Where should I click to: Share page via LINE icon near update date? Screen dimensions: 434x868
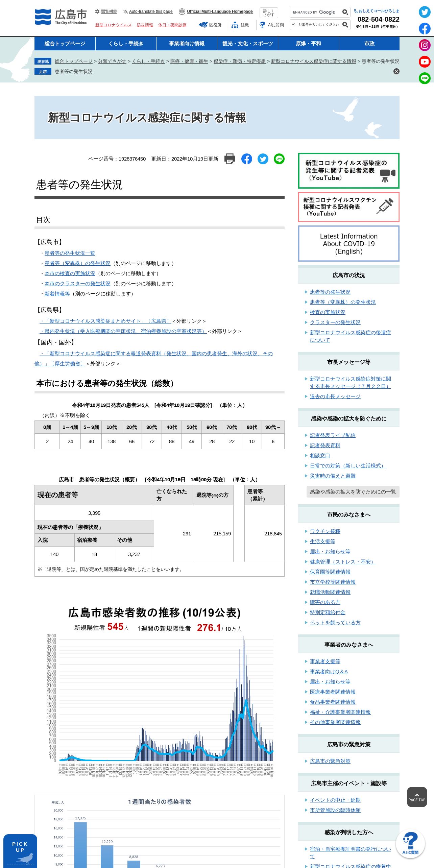pos(279,159)
